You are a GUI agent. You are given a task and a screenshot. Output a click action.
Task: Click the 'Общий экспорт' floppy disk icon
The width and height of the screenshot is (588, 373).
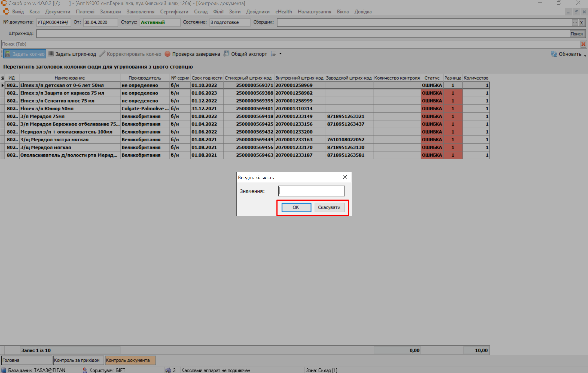[226, 54]
